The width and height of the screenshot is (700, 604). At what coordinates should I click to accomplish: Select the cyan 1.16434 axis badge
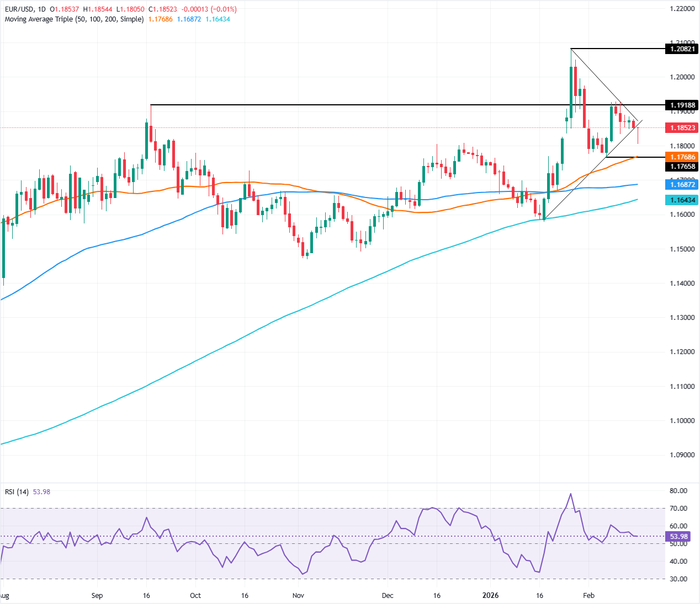pos(682,200)
